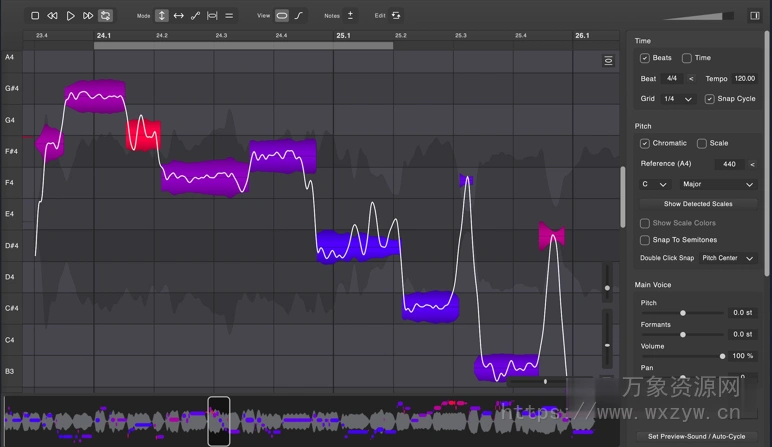The height and width of the screenshot is (447, 772).
Task: Click the gray cycle range bar in ruler
Action: pyautogui.click(x=243, y=46)
